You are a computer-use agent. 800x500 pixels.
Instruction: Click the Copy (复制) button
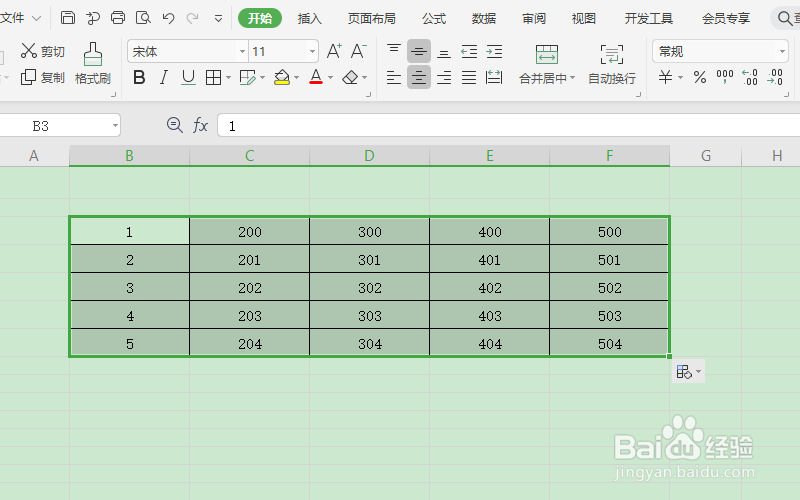[43, 78]
